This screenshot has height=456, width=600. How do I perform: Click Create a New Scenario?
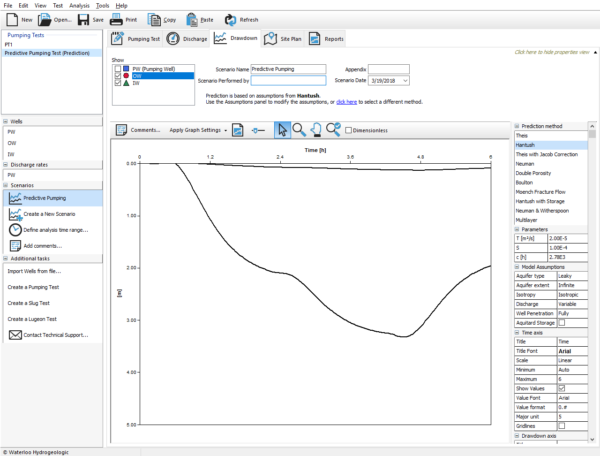coord(50,214)
